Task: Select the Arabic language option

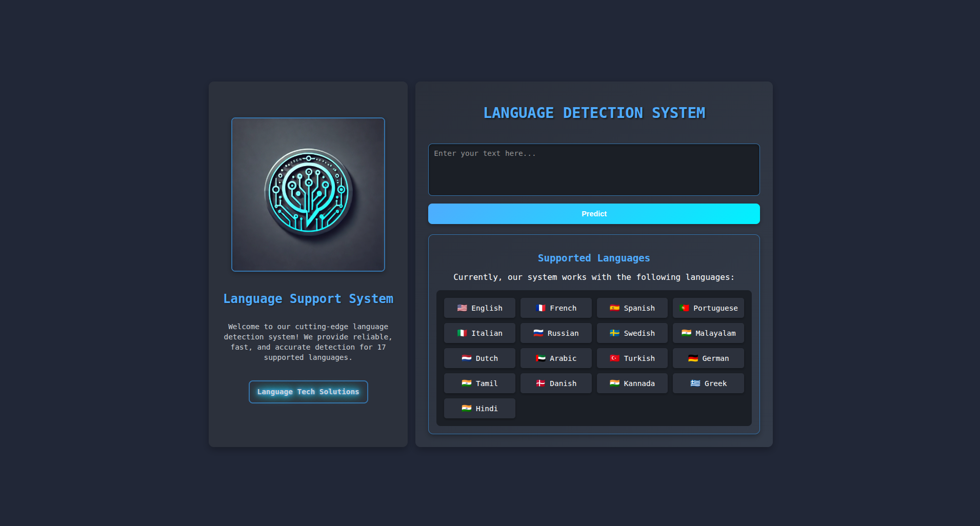Action: (556, 358)
